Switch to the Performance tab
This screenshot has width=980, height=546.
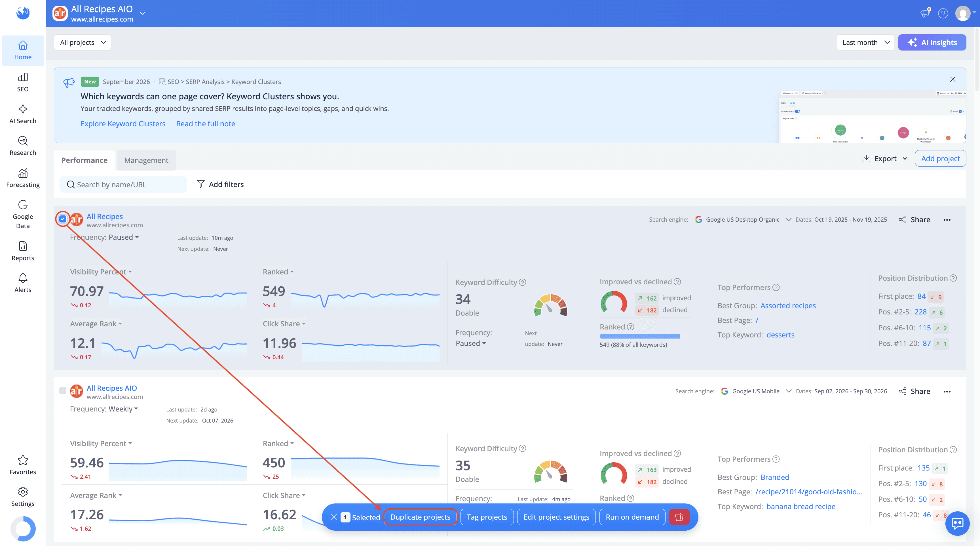pos(85,160)
